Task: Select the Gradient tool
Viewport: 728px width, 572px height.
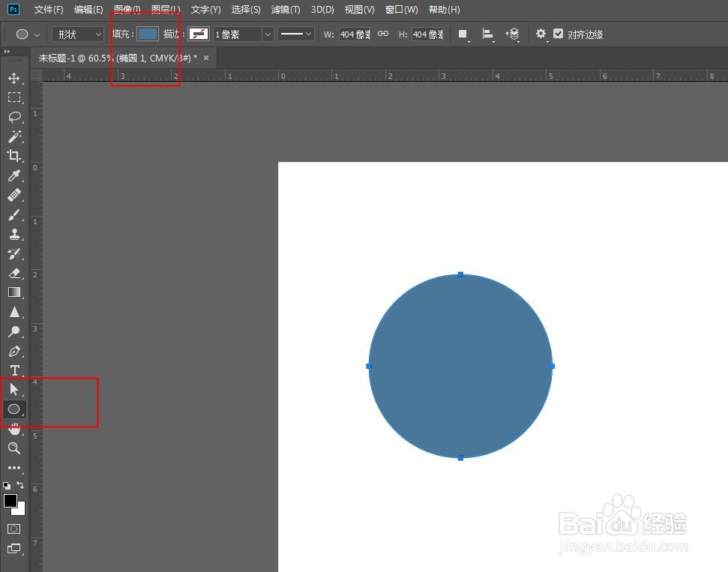Action: point(14,292)
